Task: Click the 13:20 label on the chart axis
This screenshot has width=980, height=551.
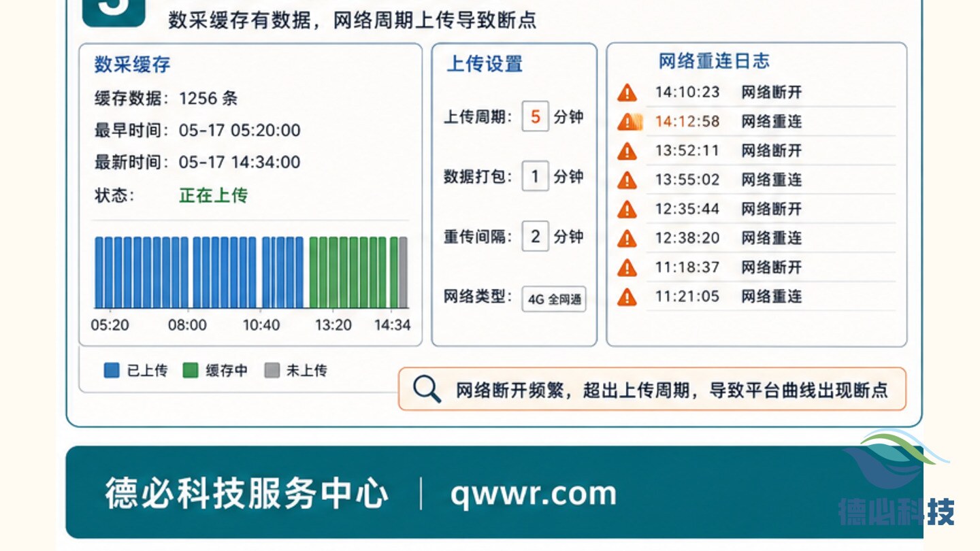Action: click(x=333, y=325)
